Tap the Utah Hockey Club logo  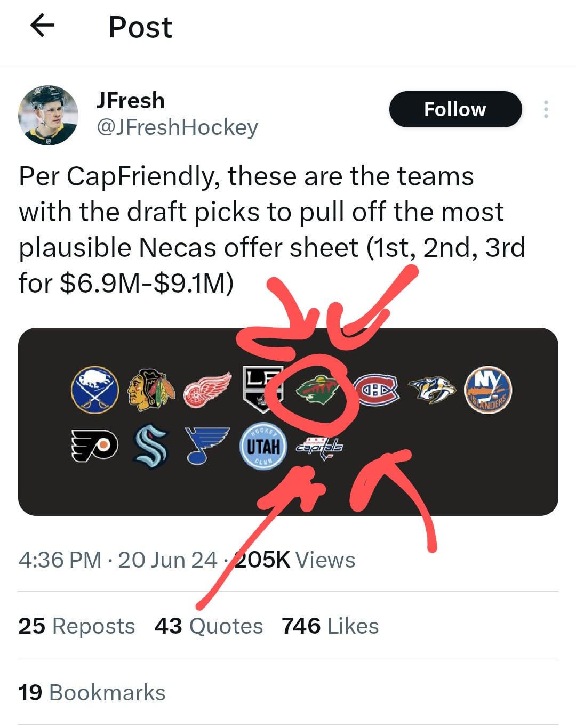pyautogui.click(x=263, y=446)
